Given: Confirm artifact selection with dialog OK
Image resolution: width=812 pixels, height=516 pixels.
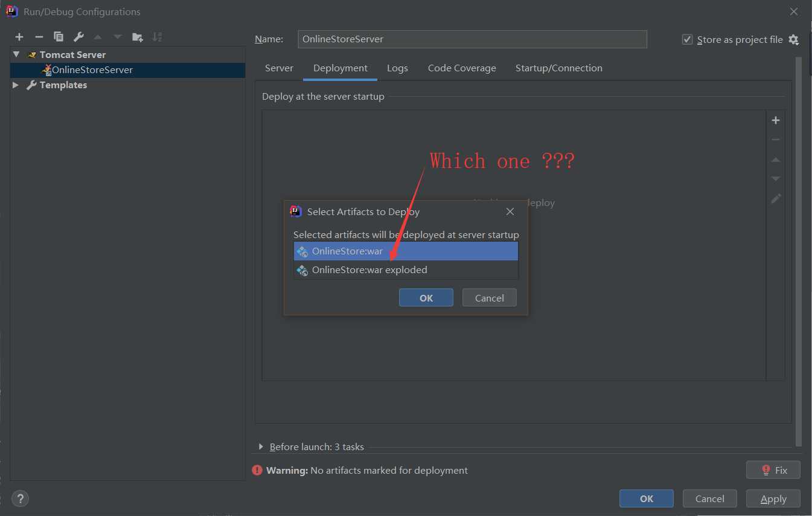Looking at the screenshot, I should coord(426,298).
